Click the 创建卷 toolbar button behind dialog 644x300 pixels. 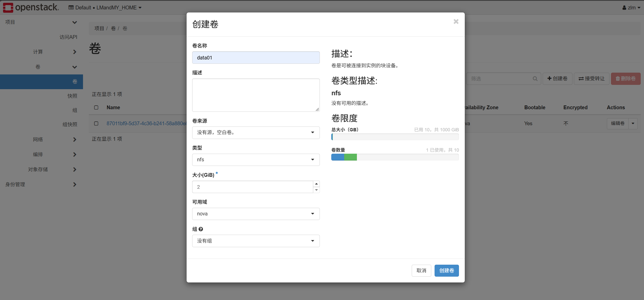[x=557, y=79]
